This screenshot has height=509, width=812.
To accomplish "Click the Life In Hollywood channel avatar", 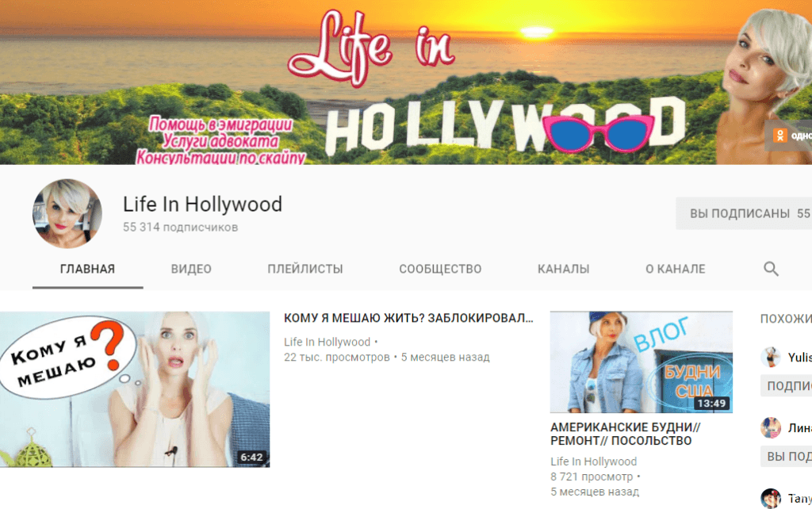I will pyautogui.click(x=67, y=214).
